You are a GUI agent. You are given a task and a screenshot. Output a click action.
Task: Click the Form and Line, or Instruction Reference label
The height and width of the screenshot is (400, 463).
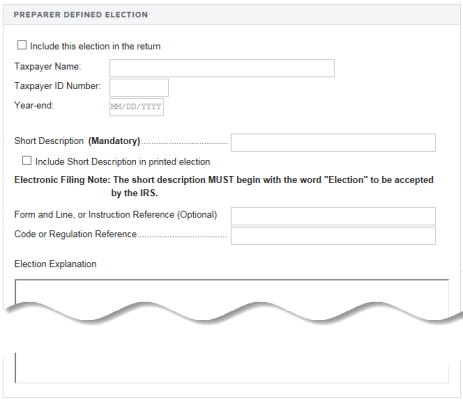click(x=116, y=215)
